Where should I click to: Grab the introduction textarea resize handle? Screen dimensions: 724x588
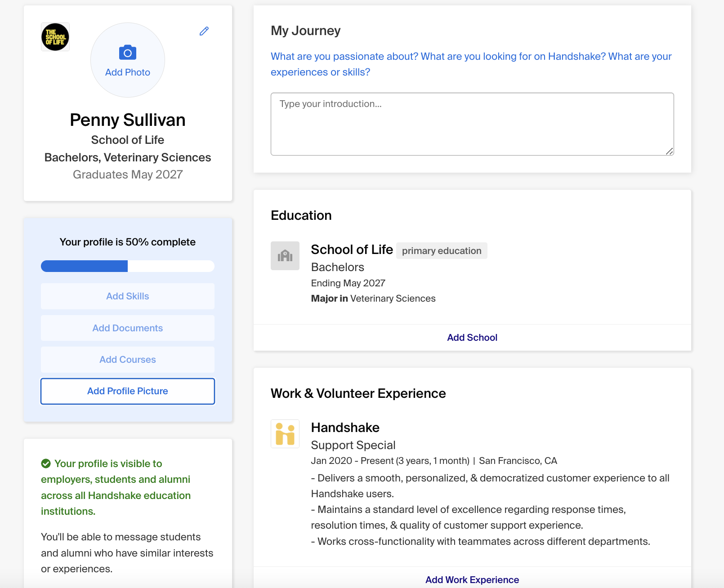point(670,151)
